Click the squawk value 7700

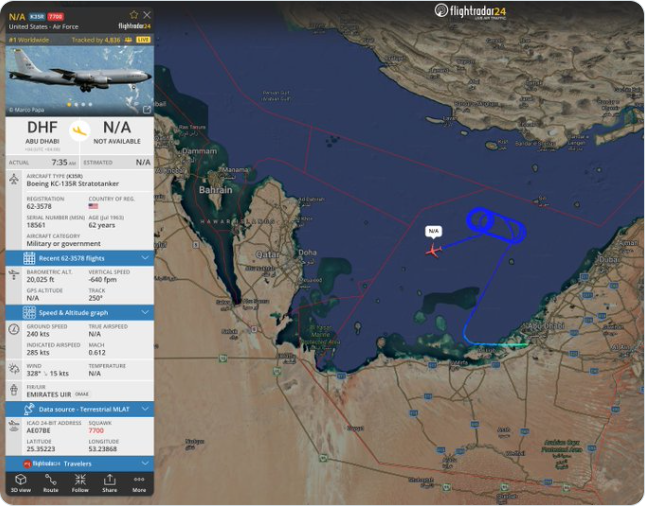96,430
